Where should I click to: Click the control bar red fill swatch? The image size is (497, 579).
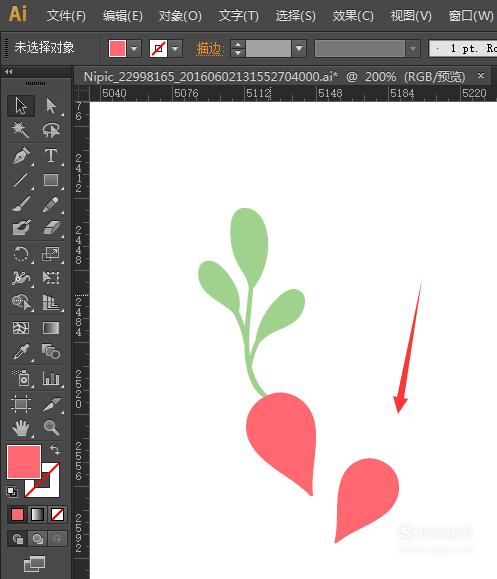click(x=117, y=48)
